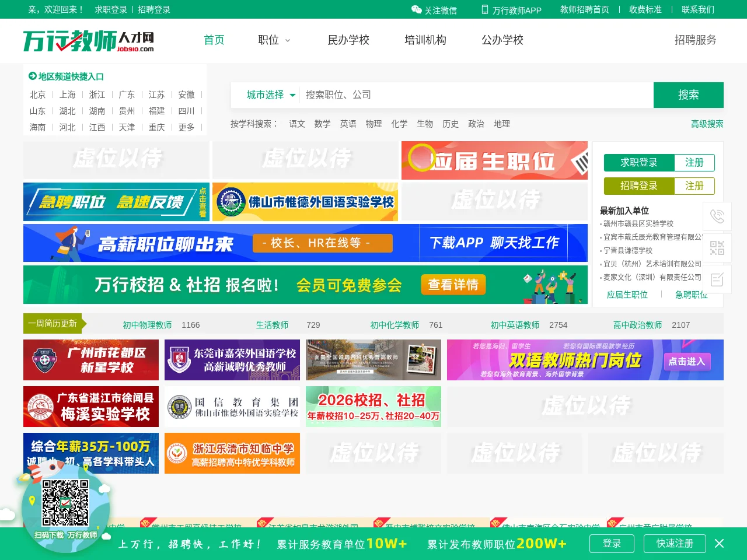Viewport: 747px width, 560px height.
Task: Open 更多 regions link
Action: (x=187, y=127)
